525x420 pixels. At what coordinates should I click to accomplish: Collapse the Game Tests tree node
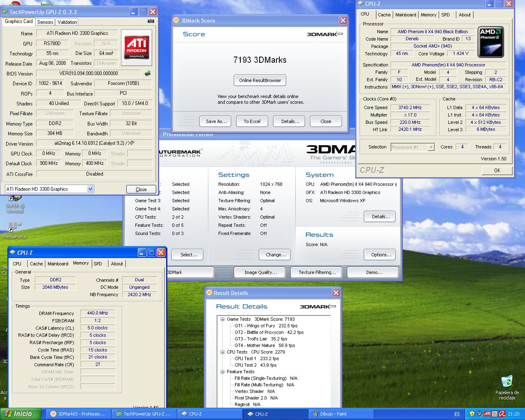(x=222, y=319)
